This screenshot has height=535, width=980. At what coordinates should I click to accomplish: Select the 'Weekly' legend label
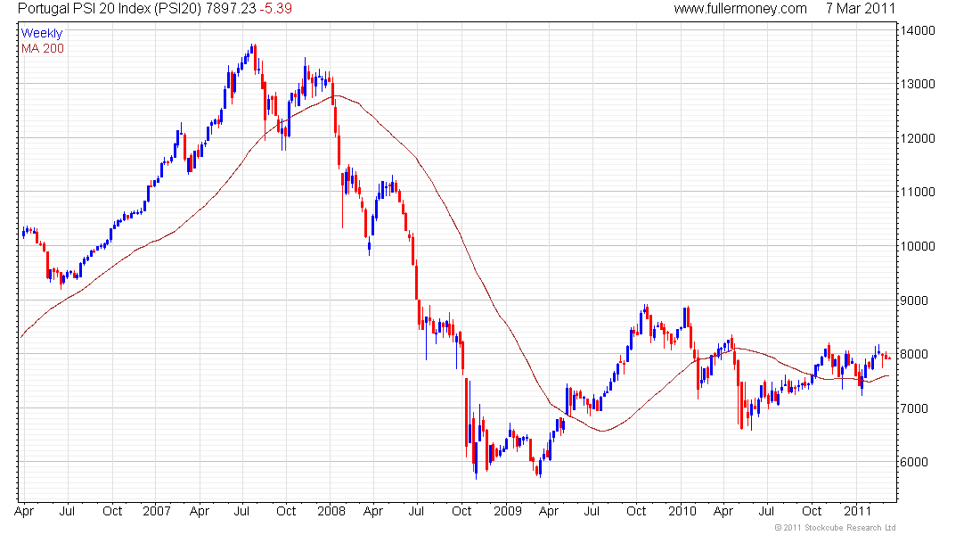[42, 34]
